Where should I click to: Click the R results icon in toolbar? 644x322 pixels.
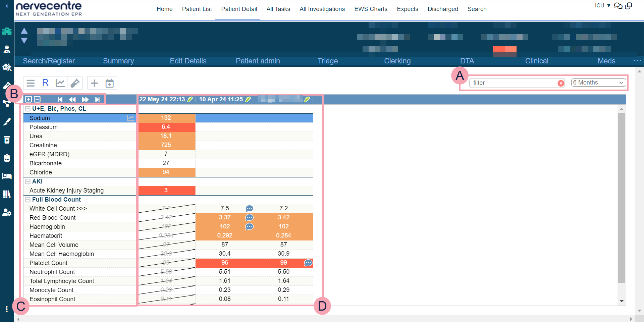pyautogui.click(x=45, y=83)
